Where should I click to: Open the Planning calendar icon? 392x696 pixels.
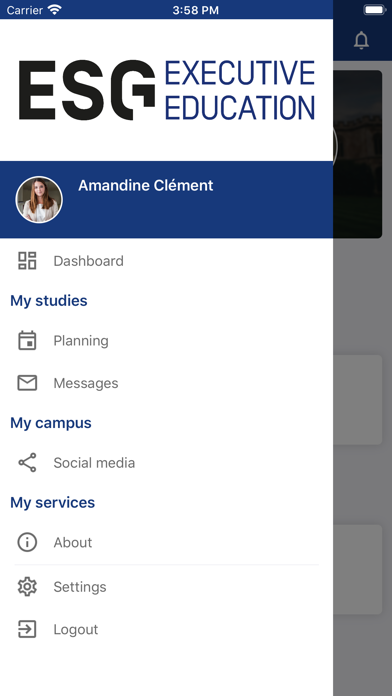click(27, 340)
